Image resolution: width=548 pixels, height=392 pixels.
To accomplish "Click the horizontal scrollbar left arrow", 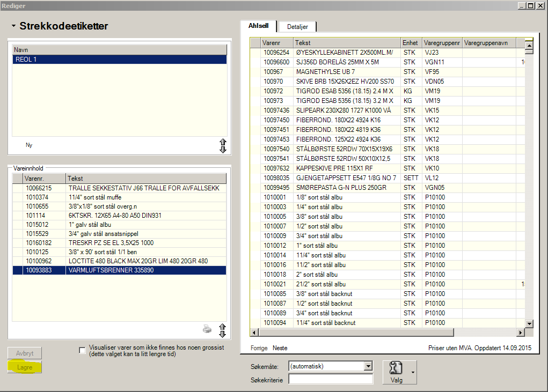I will point(254,332).
